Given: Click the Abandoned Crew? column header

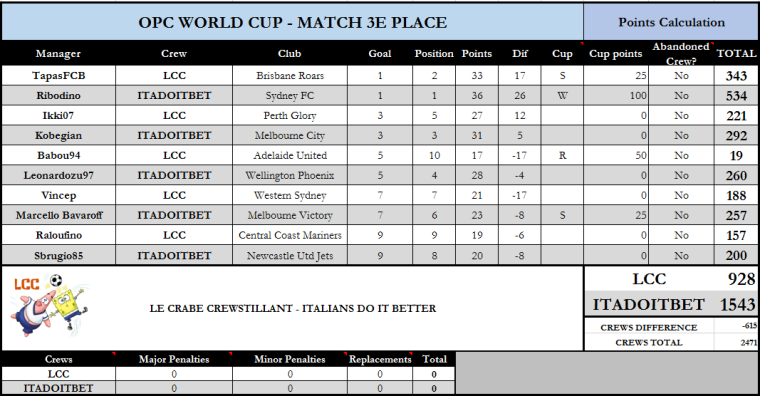Looking at the screenshot, I should [681, 53].
